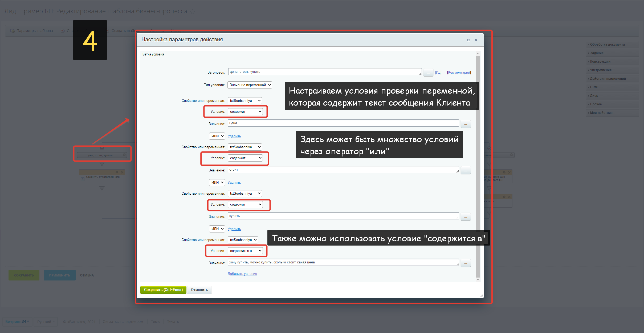Close the Настройка параметров действия dialog
This screenshot has width=644, height=333.
coord(476,40)
